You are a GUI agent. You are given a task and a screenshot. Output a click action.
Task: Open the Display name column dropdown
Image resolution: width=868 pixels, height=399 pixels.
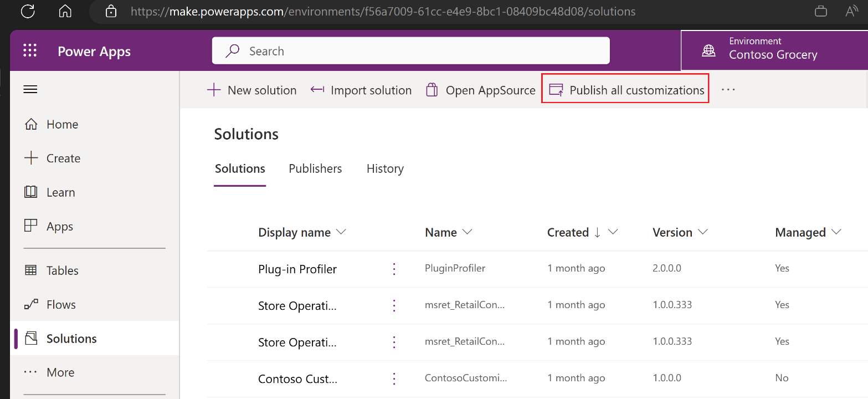point(341,232)
